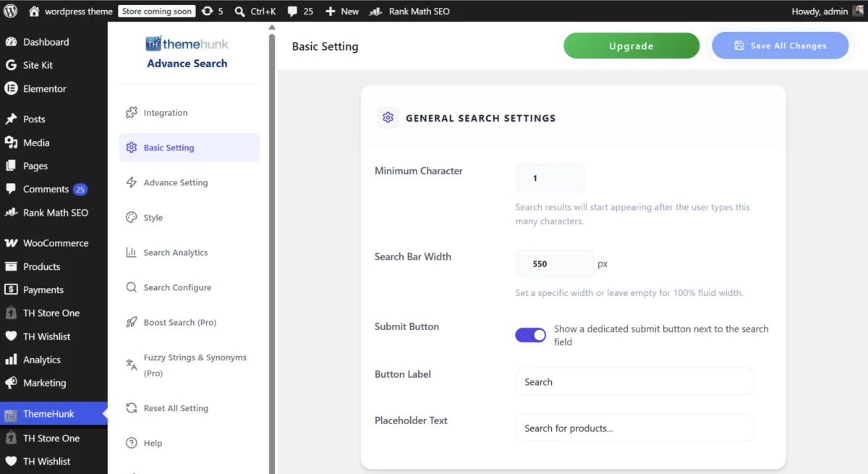Open the Comments menu in sidebar
The width and height of the screenshot is (868, 474).
coord(54,189)
